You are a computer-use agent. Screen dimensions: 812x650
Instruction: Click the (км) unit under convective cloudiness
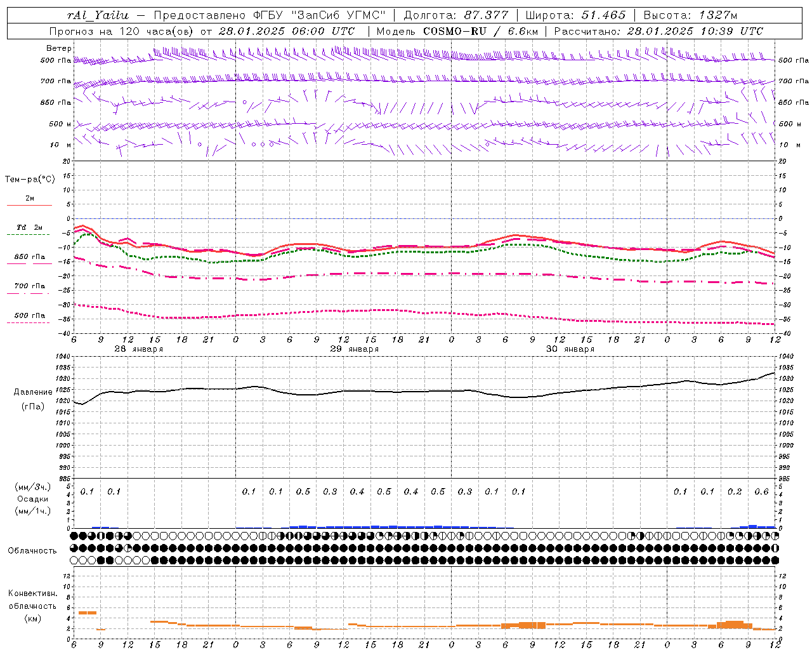[x=33, y=618]
